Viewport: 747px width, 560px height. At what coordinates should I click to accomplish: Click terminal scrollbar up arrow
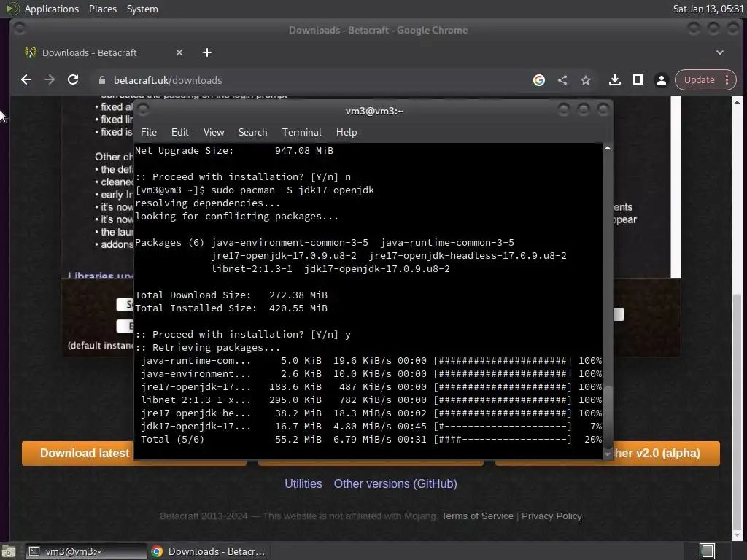click(x=608, y=148)
